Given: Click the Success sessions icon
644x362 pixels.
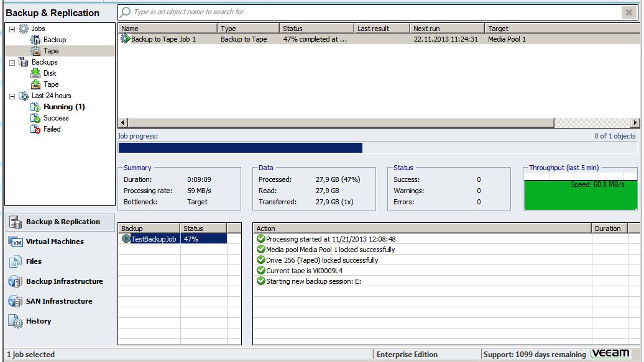Looking at the screenshot, I should [35, 118].
